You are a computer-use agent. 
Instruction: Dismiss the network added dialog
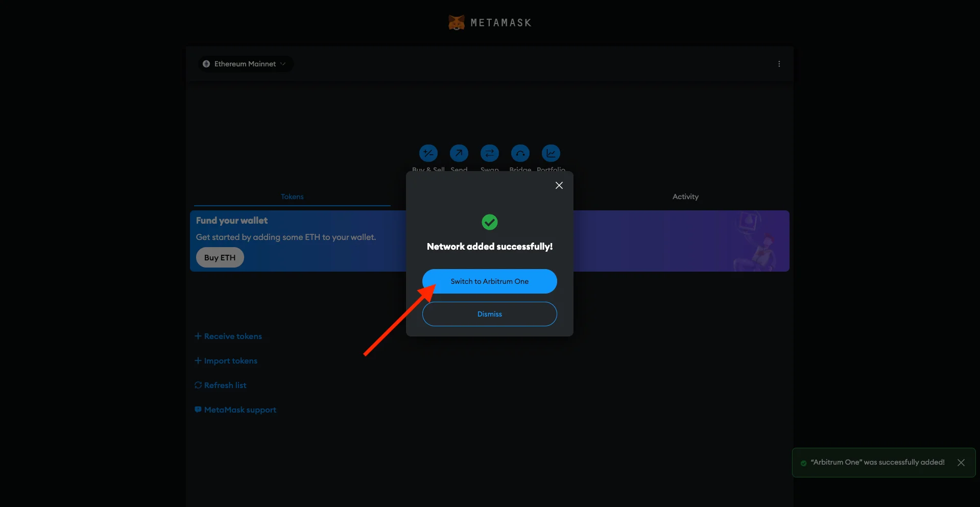pyautogui.click(x=490, y=314)
